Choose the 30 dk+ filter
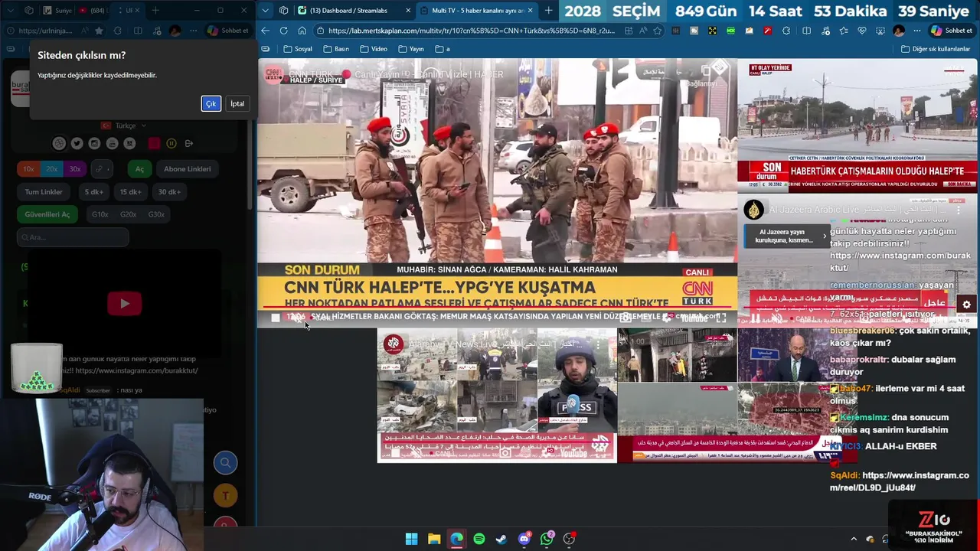 click(x=169, y=192)
